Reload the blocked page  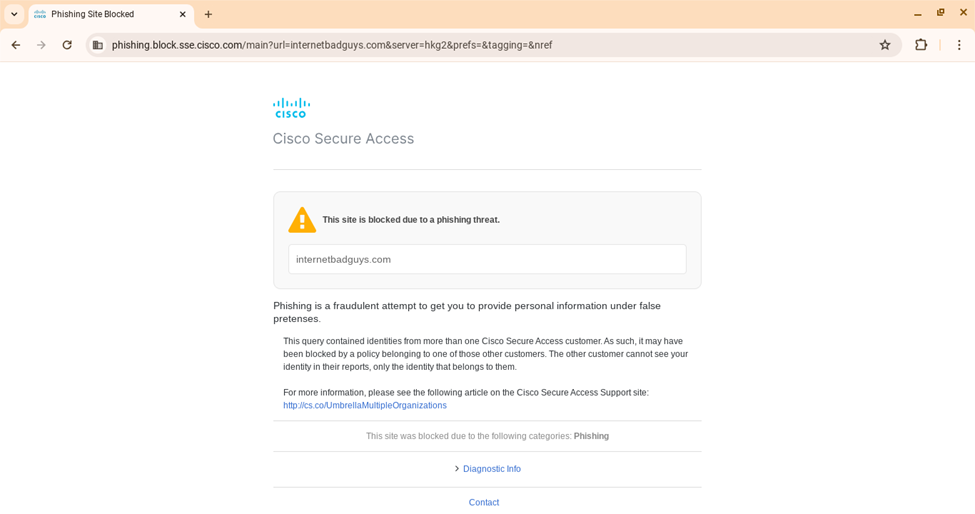click(67, 45)
